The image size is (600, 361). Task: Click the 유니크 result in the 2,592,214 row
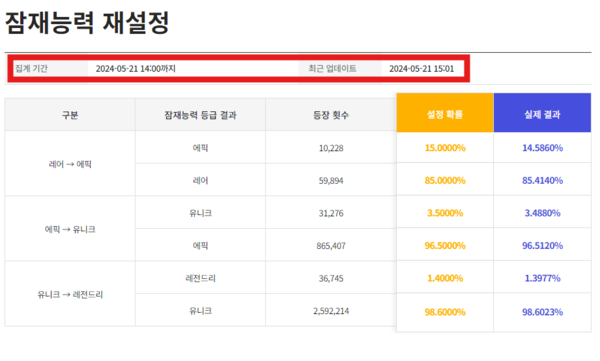[200, 311]
